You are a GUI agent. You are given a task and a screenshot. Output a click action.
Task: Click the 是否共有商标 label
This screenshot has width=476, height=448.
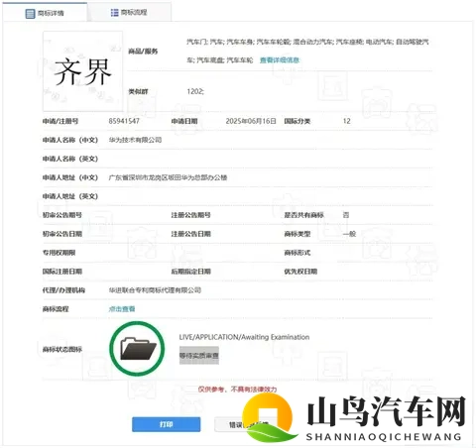click(x=304, y=215)
